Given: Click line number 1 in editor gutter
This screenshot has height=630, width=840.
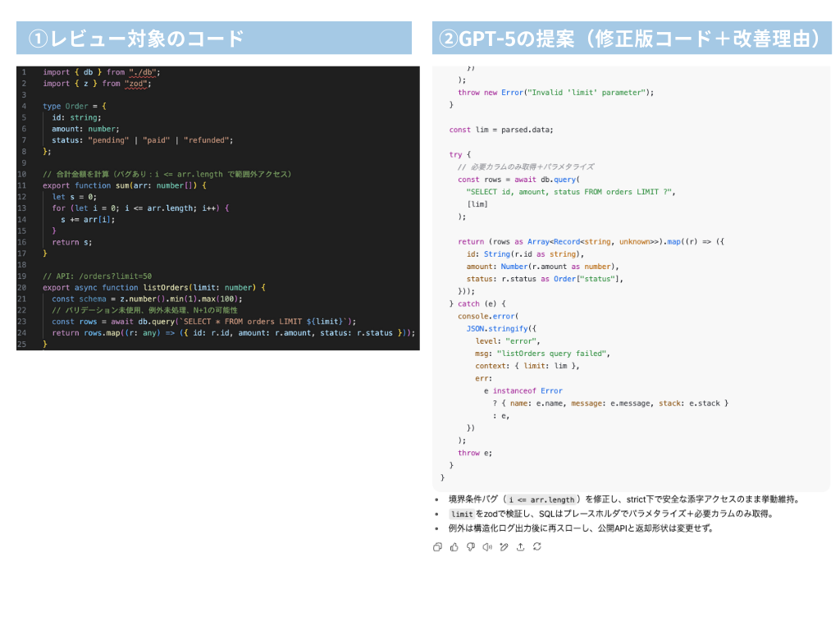Looking at the screenshot, I should [x=24, y=72].
